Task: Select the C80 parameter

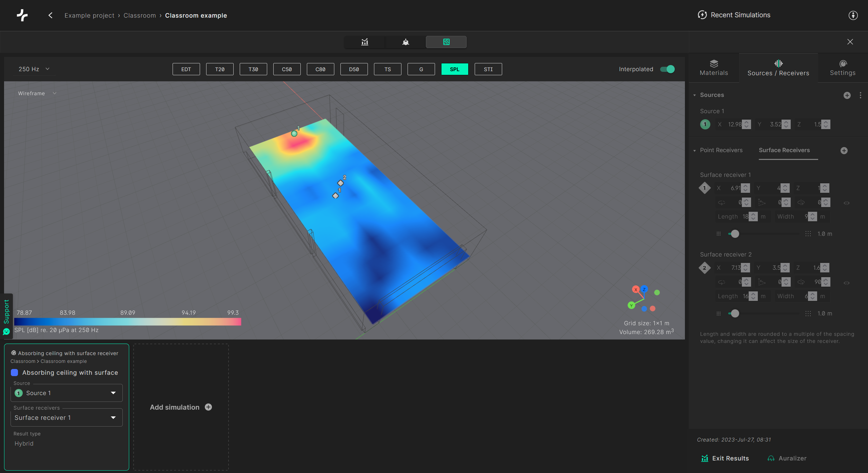Action: (x=320, y=69)
